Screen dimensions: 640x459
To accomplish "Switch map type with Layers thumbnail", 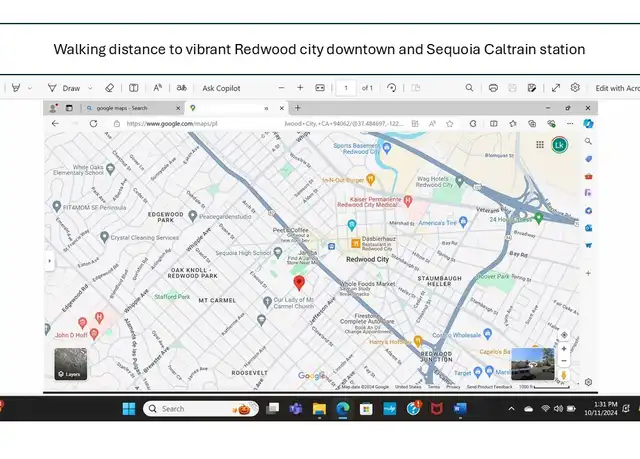I will click(x=71, y=364).
